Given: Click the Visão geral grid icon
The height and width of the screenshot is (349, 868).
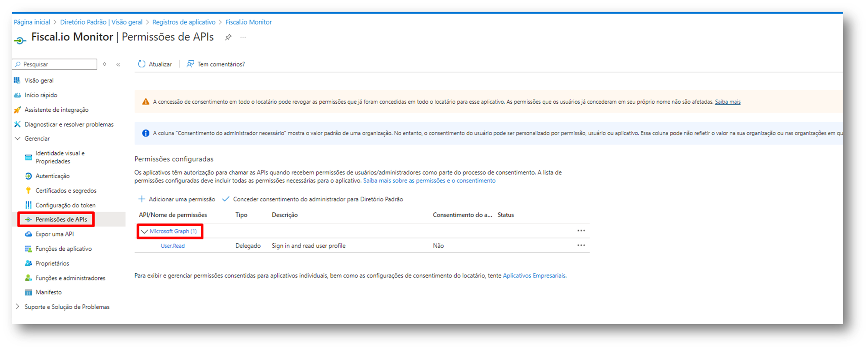Looking at the screenshot, I should 17,80.
